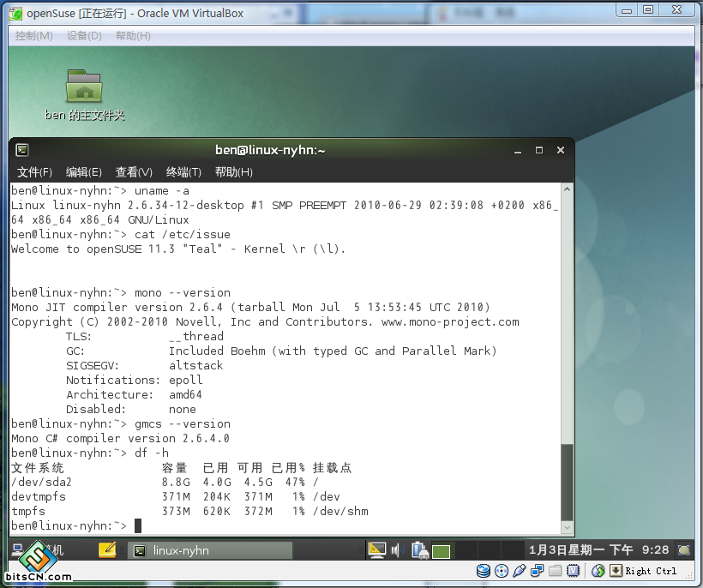The width and height of the screenshot is (703, 588).
Task: Minimize the VirtualBox openSuse window
Action: [x=627, y=10]
